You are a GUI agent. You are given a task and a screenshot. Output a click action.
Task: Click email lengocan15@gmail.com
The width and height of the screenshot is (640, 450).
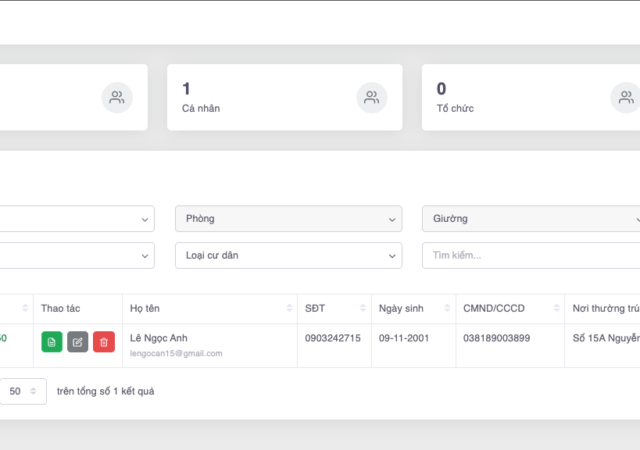176,354
